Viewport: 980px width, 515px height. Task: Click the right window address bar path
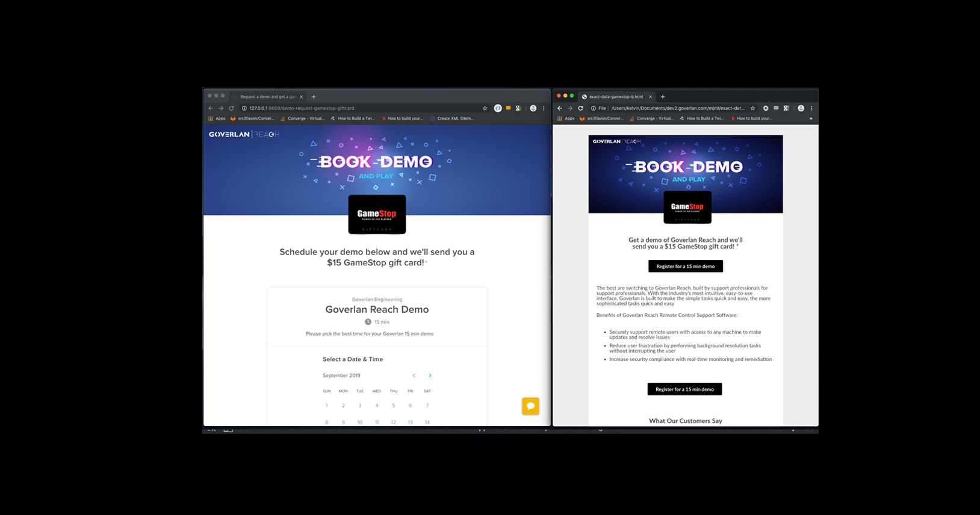point(678,108)
